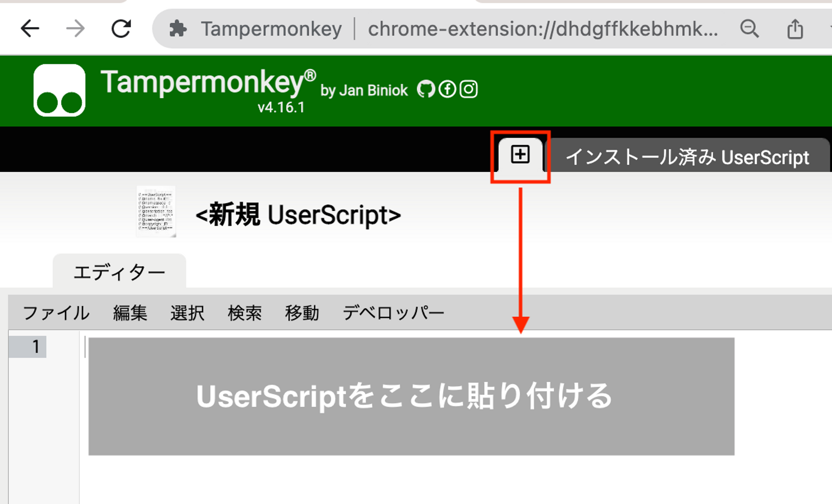Reload the page with the refresh icon

point(121,29)
